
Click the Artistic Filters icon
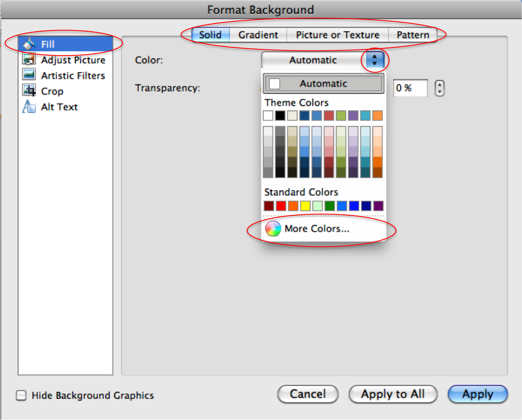point(29,75)
